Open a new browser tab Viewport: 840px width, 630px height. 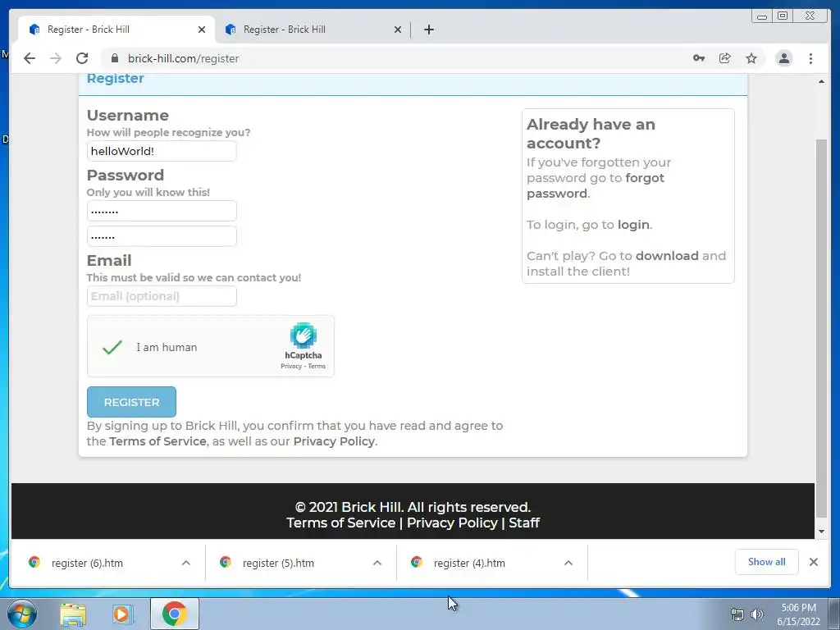pyautogui.click(x=428, y=30)
